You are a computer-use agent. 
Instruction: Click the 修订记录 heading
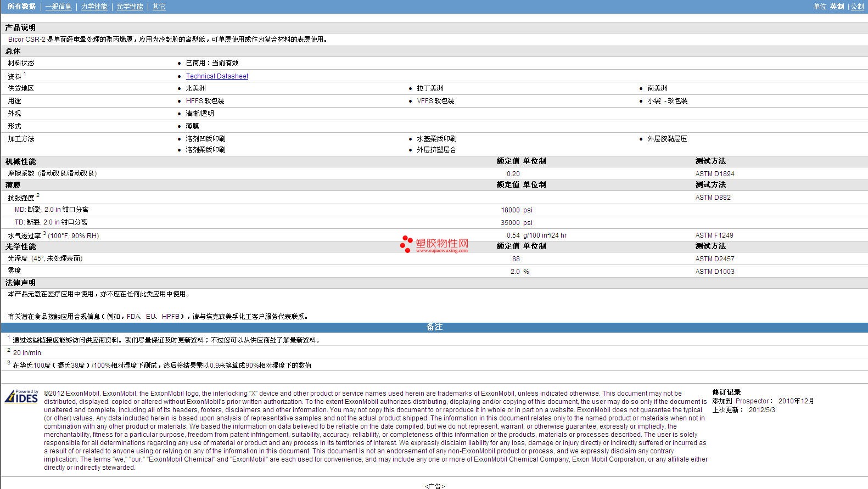click(x=726, y=392)
